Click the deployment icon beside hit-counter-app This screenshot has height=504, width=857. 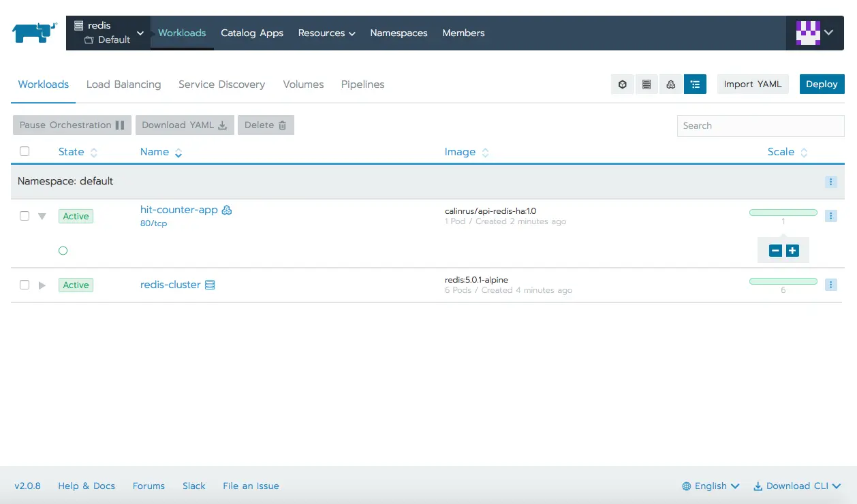click(227, 210)
